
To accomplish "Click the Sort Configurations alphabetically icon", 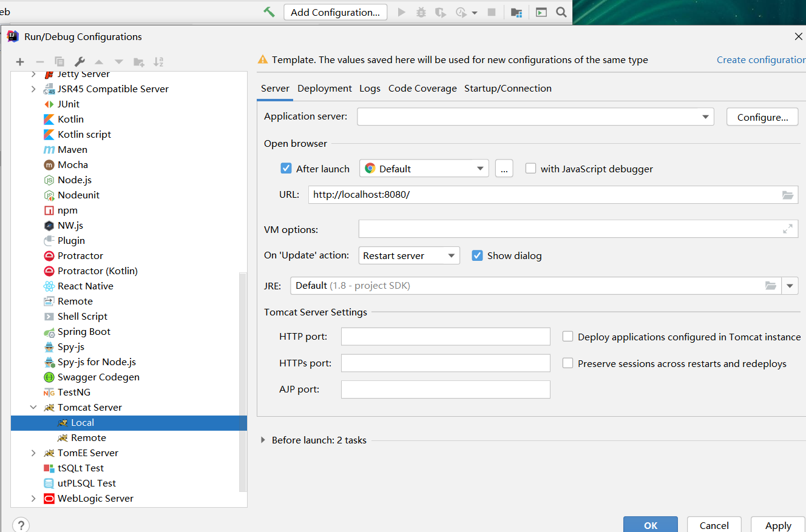I will coord(158,62).
